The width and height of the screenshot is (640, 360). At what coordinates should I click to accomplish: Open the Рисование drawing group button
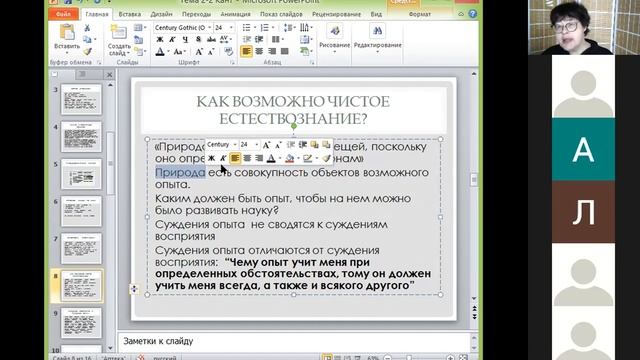(335, 38)
